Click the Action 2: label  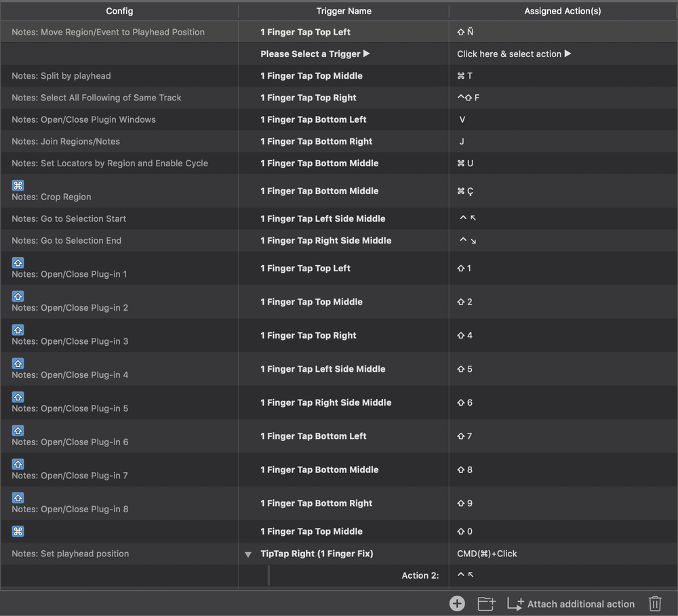420,575
